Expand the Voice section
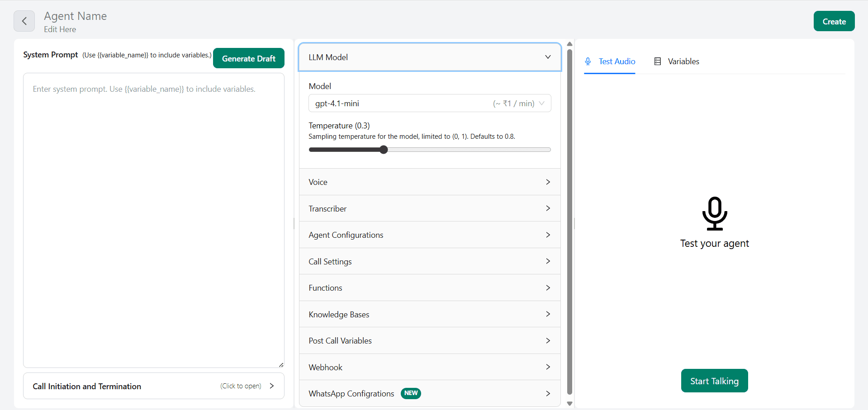This screenshot has width=868, height=410. (429, 182)
